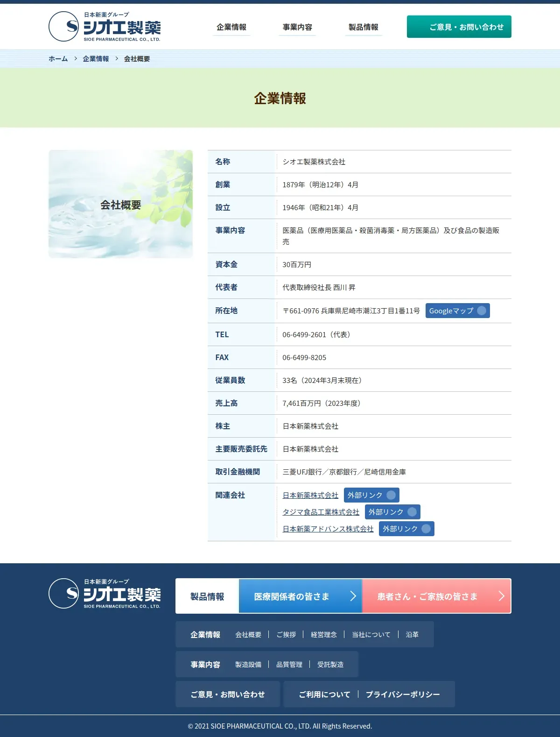The height and width of the screenshot is (737, 560).
Task: Click the 医療関係者の皆さま footer banner
Action: pos(301,596)
